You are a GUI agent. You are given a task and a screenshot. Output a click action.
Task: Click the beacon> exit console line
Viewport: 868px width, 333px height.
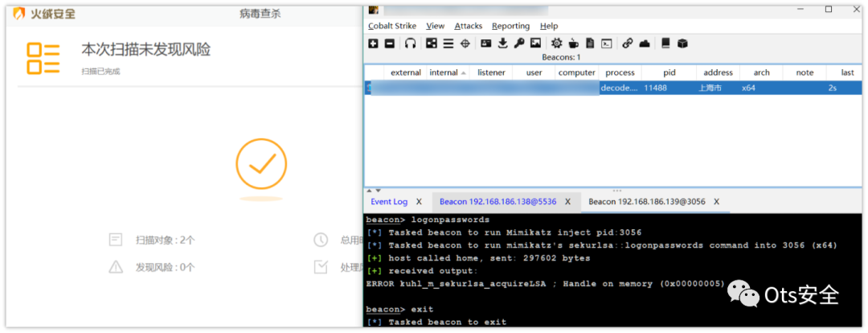click(x=399, y=309)
